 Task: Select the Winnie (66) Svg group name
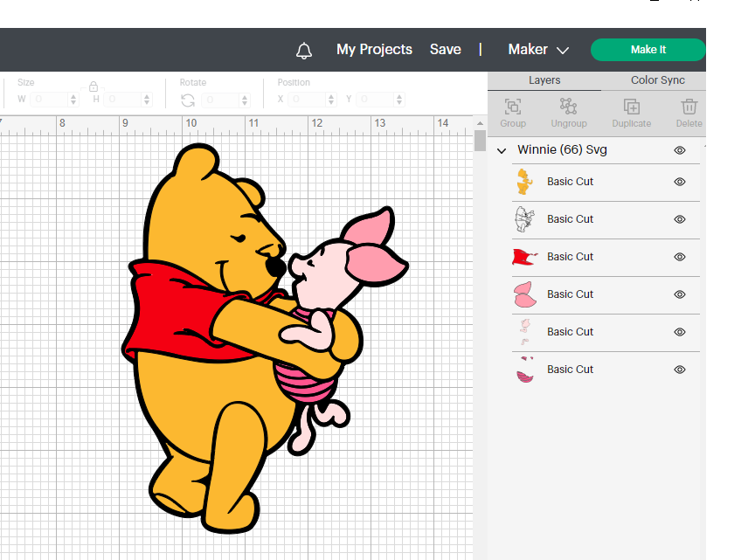(x=562, y=149)
